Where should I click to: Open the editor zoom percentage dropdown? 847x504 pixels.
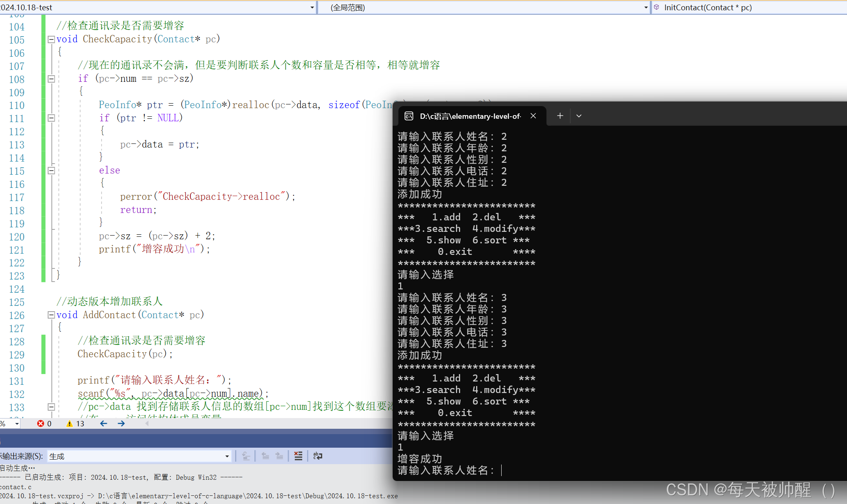(x=16, y=423)
